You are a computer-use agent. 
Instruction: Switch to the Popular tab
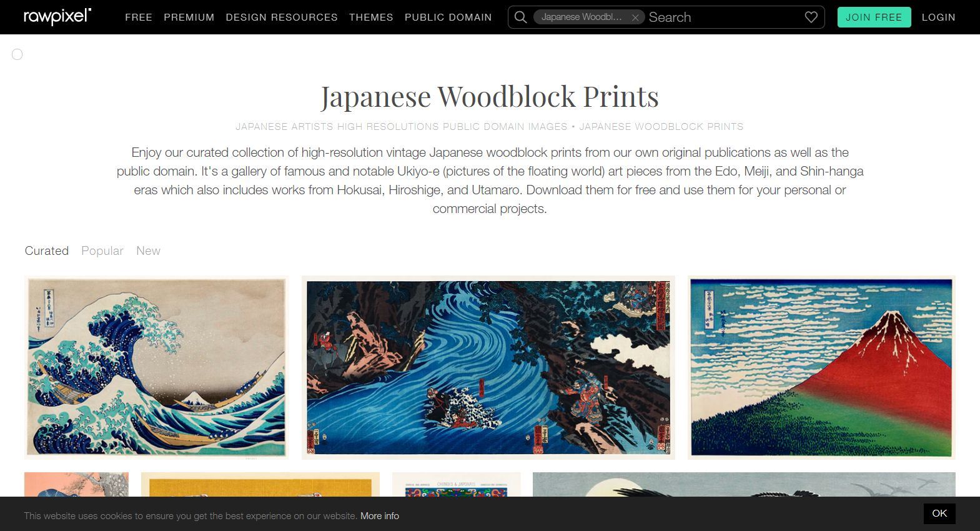click(x=102, y=251)
